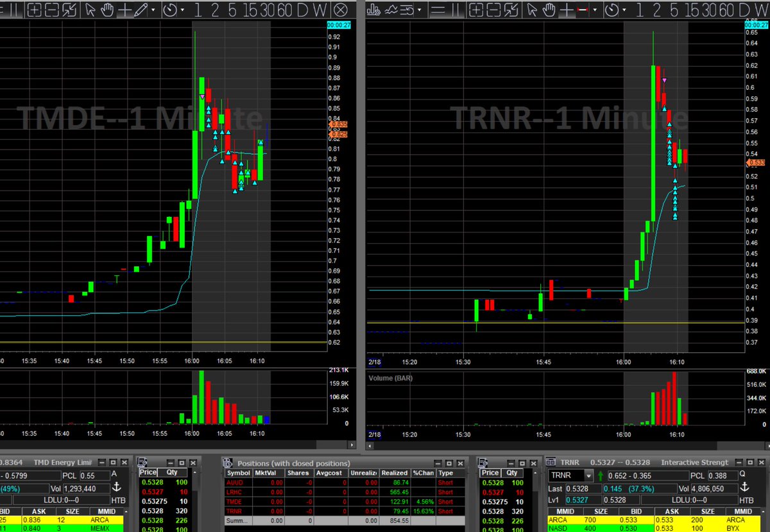Switch the TRNR chart to 1-minute interval
Viewport: 770px width, 532px height.
click(639, 10)
